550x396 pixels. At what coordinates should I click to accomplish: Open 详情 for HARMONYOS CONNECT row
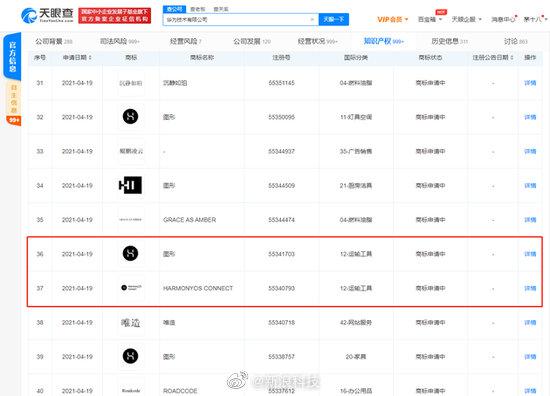530,288
